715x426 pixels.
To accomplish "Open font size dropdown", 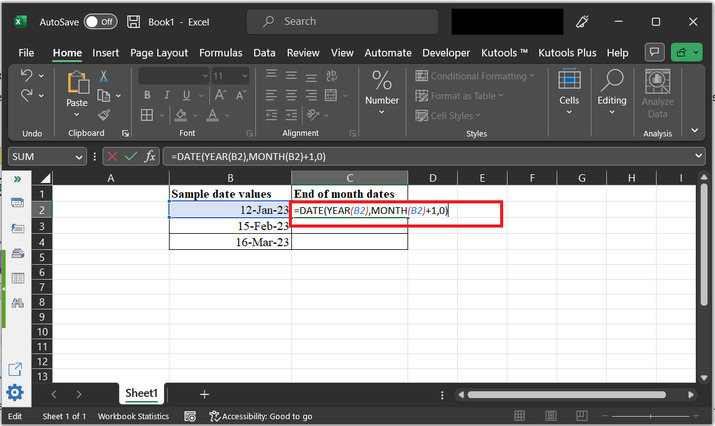I will 245,76.
